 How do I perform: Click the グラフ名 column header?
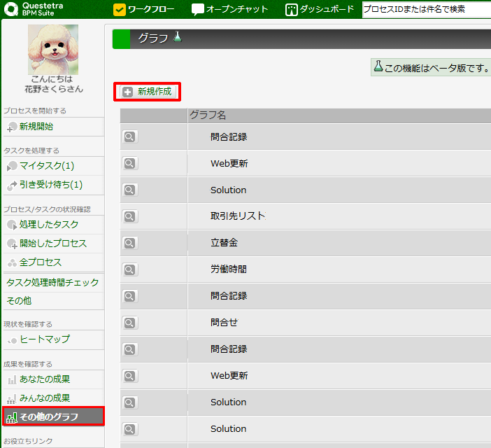pos(208,115)
